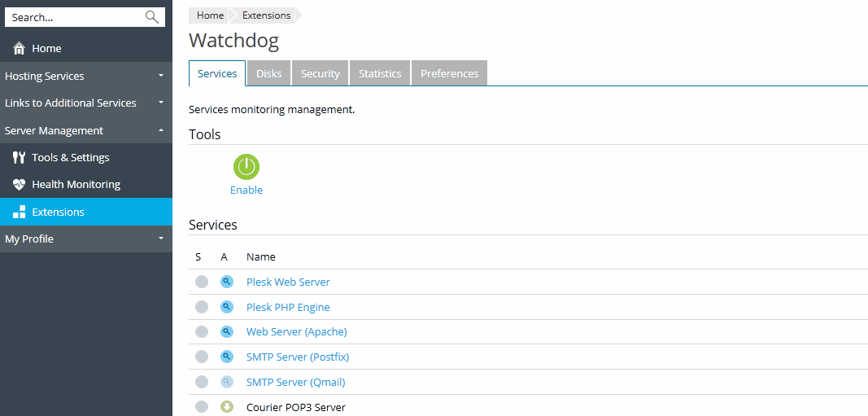Go to Home via breadcrumb

pyautogui.click(x=210, y=15)
